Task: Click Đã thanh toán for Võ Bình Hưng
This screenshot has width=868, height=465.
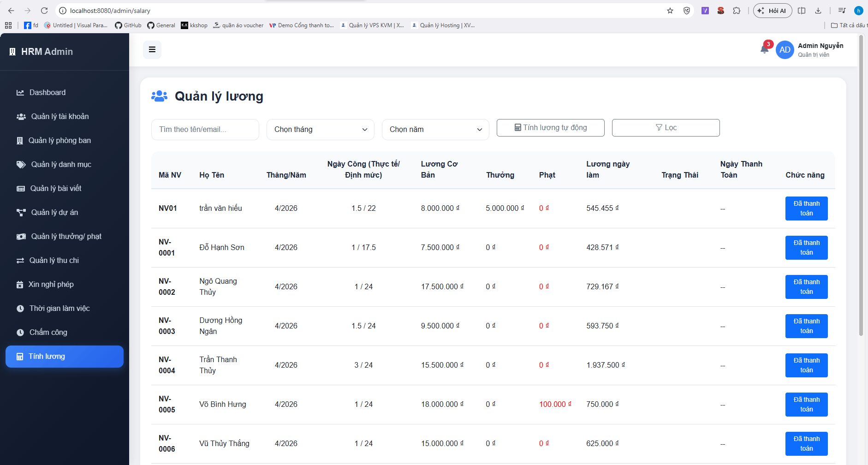Action: click(x=807, y=405)
